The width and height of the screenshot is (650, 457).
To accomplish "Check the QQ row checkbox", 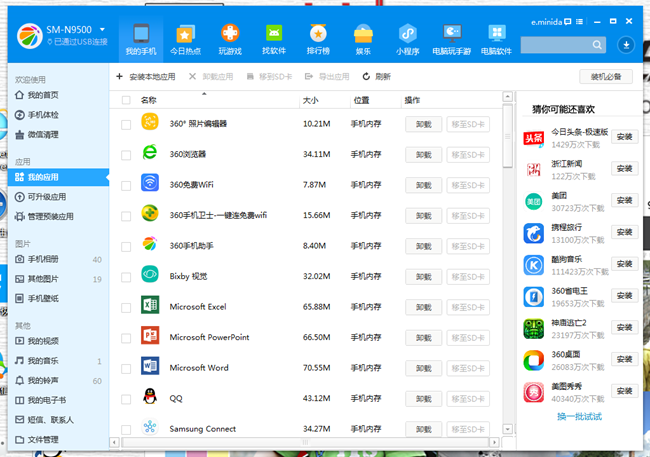I will [126, 399].
